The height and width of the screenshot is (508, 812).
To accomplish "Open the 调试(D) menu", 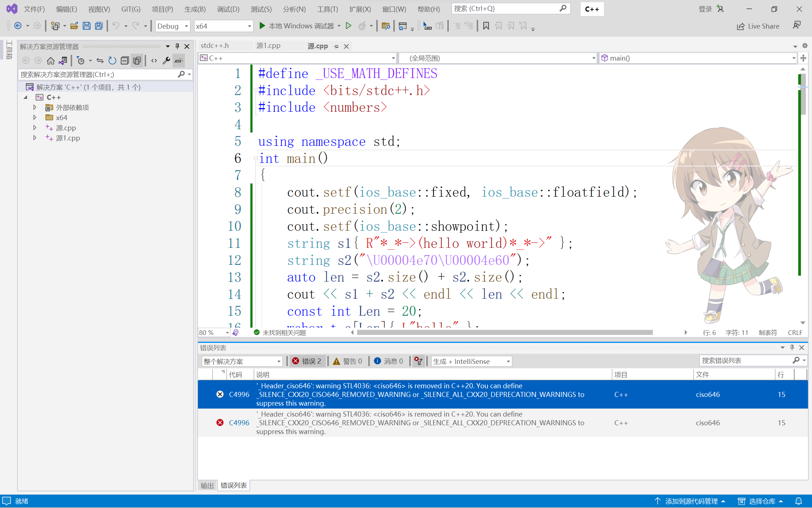I will coord(228,9).
